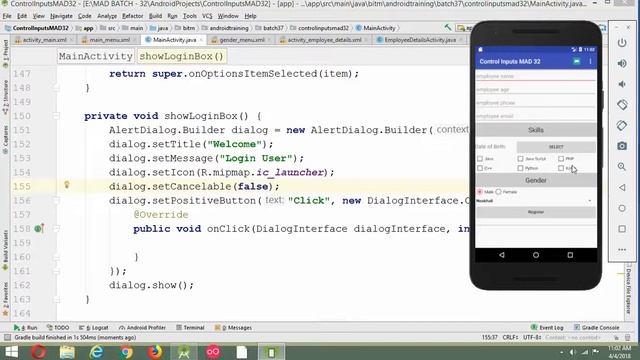Image resolution: width=640 pixels, height=360 pixels.
Task: Collapse the setPositiveButton fold at line 156
Action: point(57,200)
